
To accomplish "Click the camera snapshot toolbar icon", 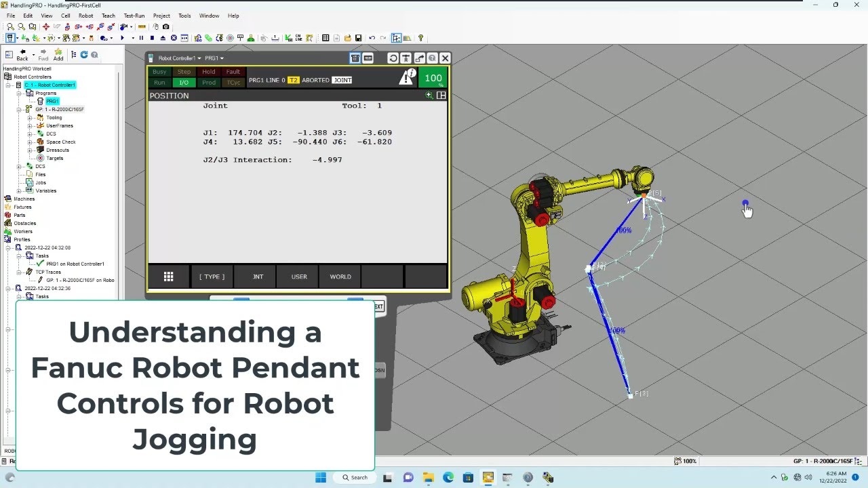I will coord(166,26).
